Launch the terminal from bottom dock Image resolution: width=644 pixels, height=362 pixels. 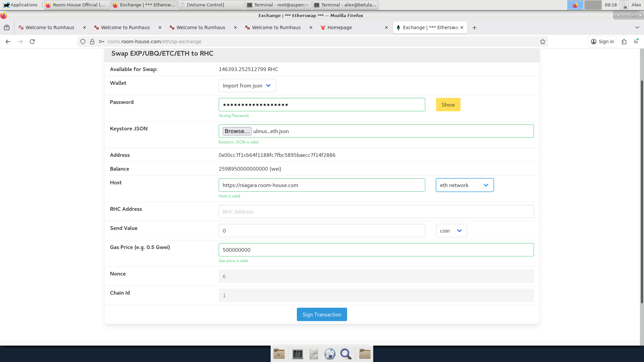[x=298, y=354]
